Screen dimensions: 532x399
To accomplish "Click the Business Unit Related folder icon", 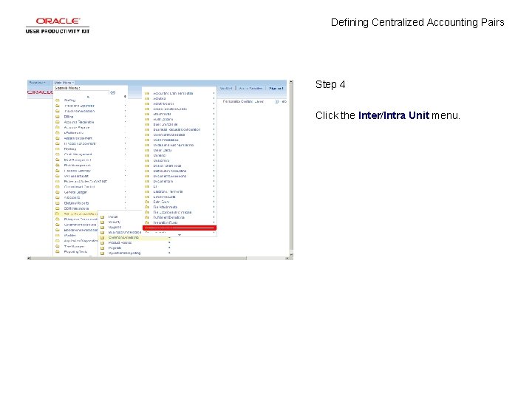I will [102, 233].
